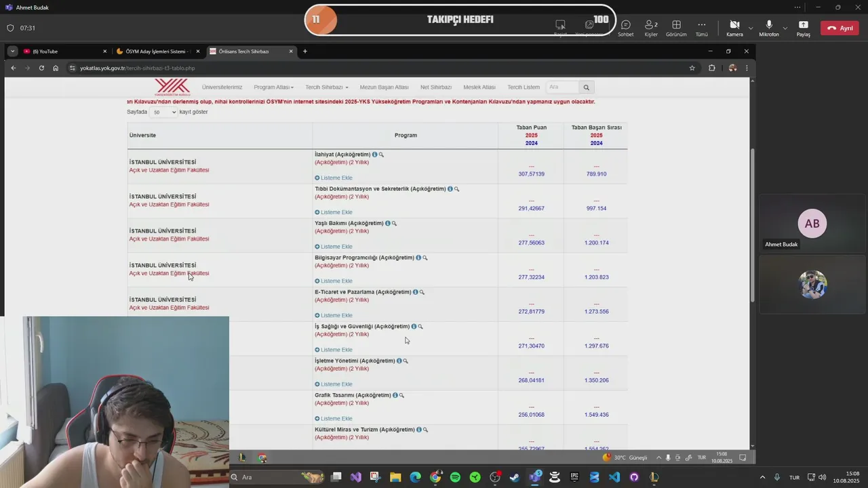Open the Kültürel Miras ve Turizm program

tap(364, 430)
